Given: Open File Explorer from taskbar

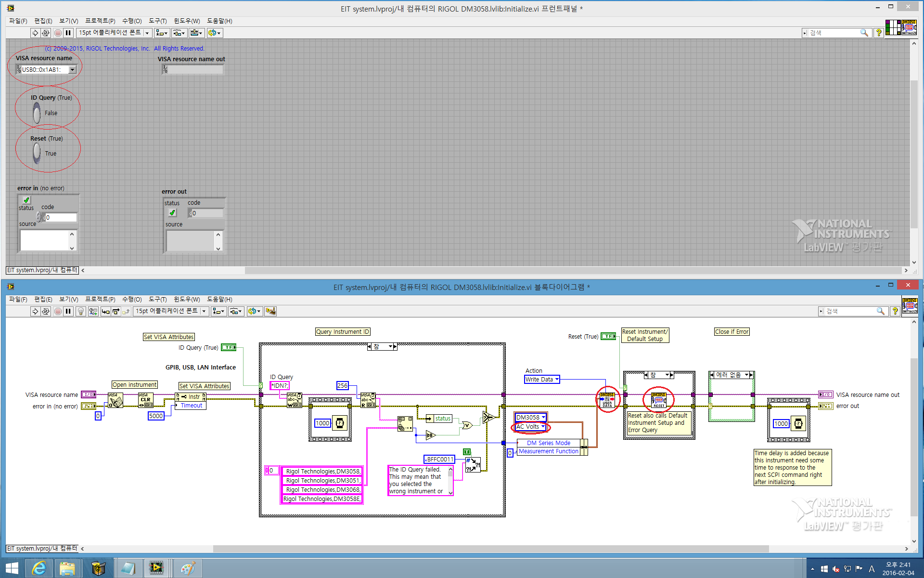Looking at the screenshot, I should coord(68,568).
